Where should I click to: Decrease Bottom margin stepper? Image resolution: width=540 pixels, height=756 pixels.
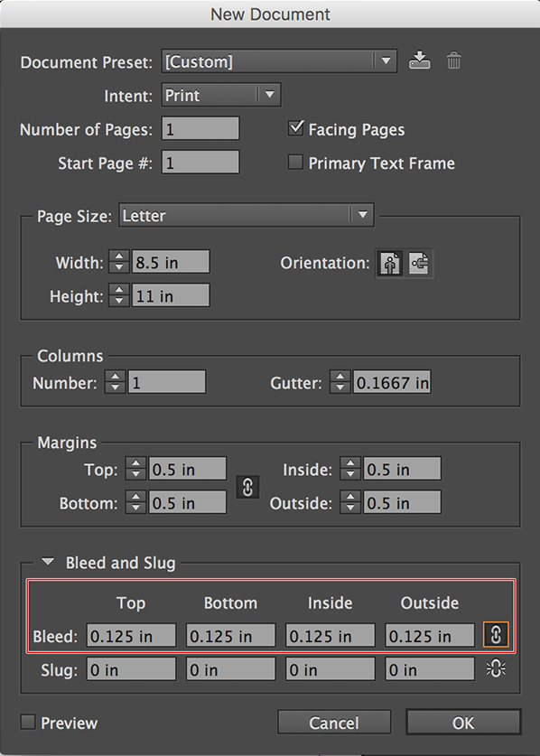pos(135,509)
